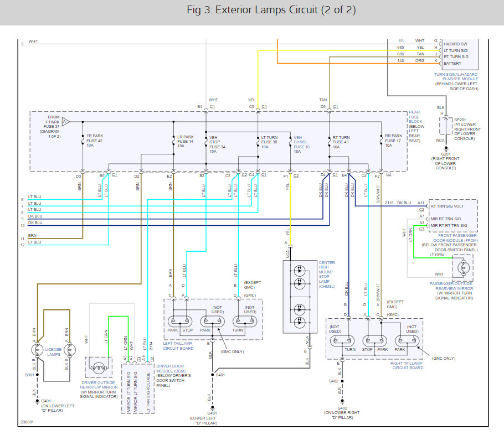Select the 'RT TURN FUSE 43' label
The image size is (504, 435).
[x=341, y=142]
